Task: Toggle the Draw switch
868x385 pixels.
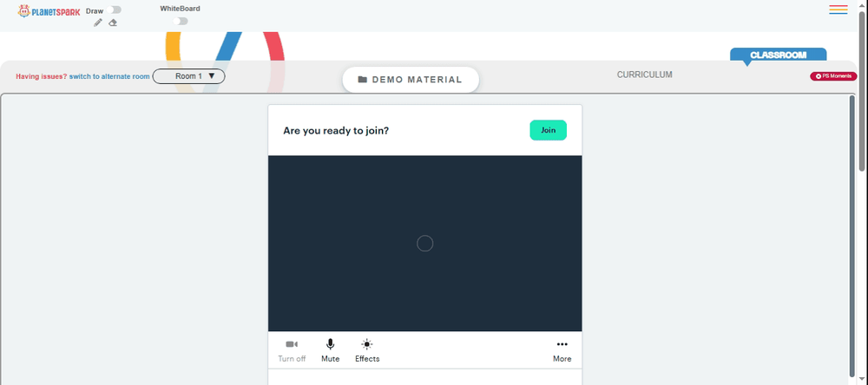Action: (x=115, y=10)
